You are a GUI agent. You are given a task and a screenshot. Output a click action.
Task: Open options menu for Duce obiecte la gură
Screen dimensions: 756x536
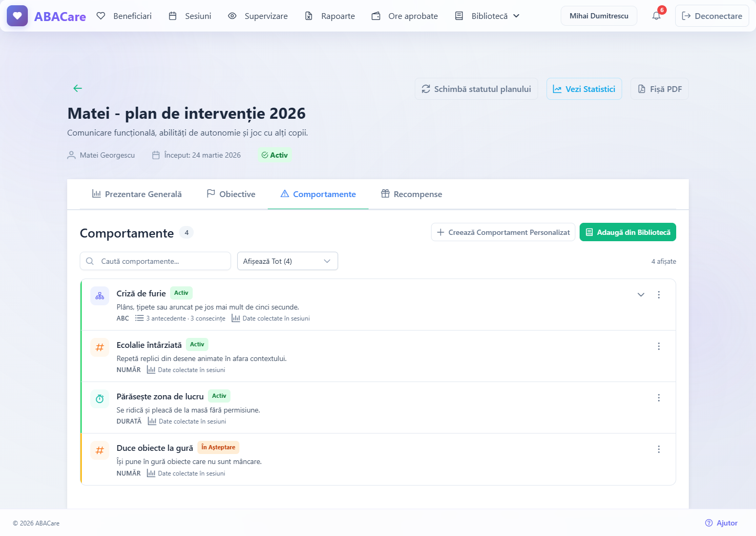click(659, 449)
